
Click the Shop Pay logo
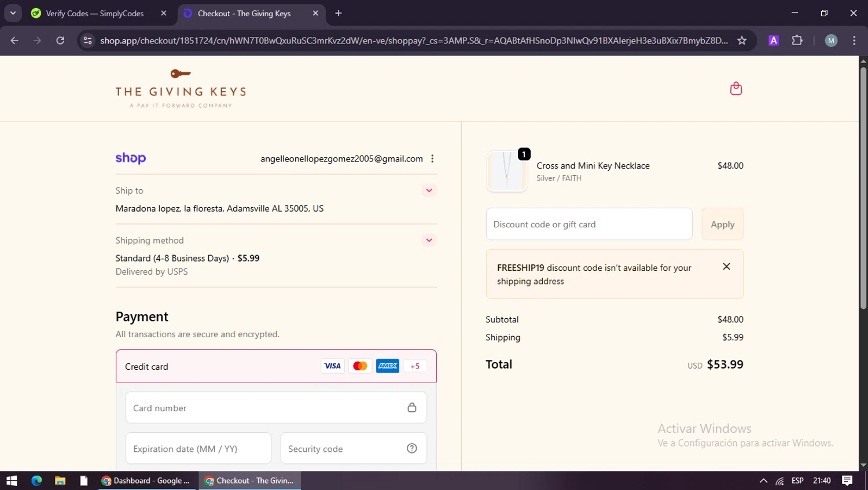131,158
